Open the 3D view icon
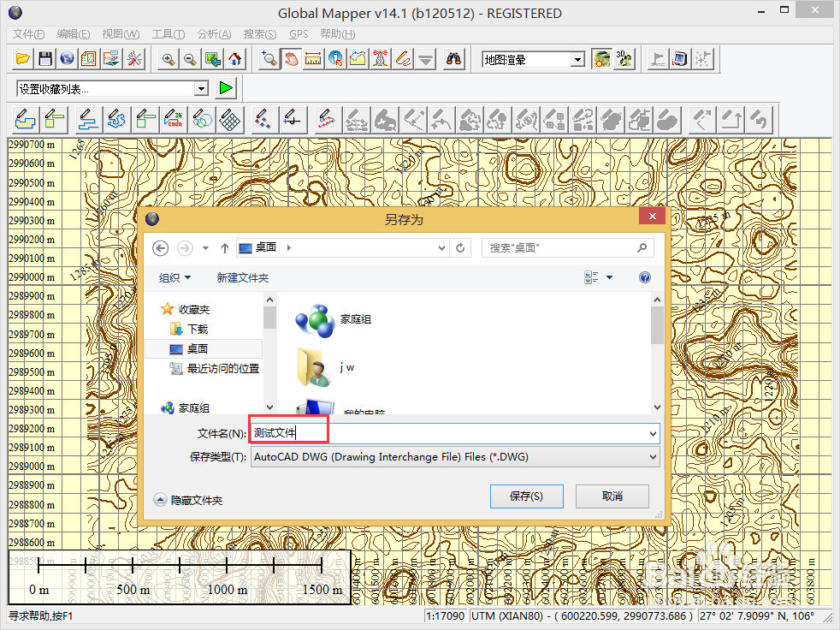The image size is (840, 630). [x=624, y=58]
